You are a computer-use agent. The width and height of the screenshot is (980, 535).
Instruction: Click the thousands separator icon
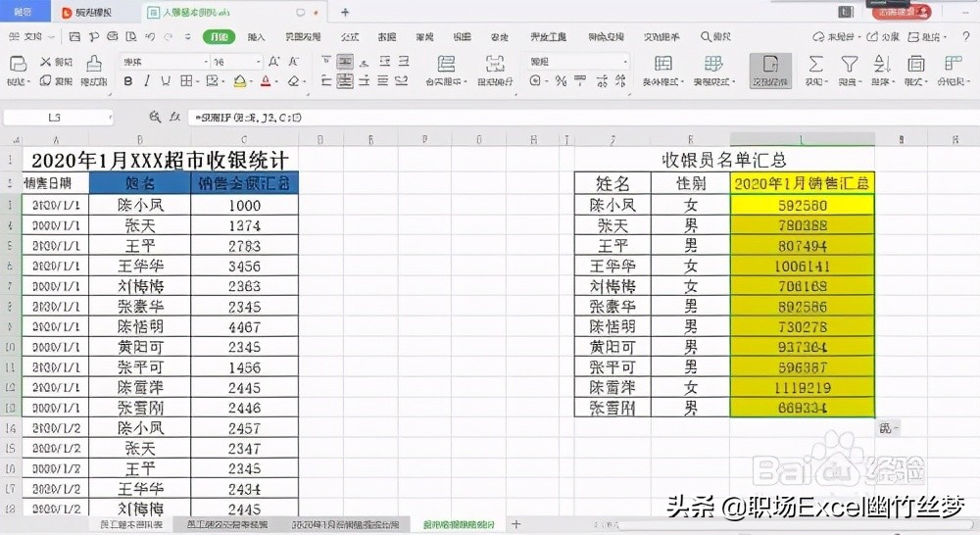point(580,80)
